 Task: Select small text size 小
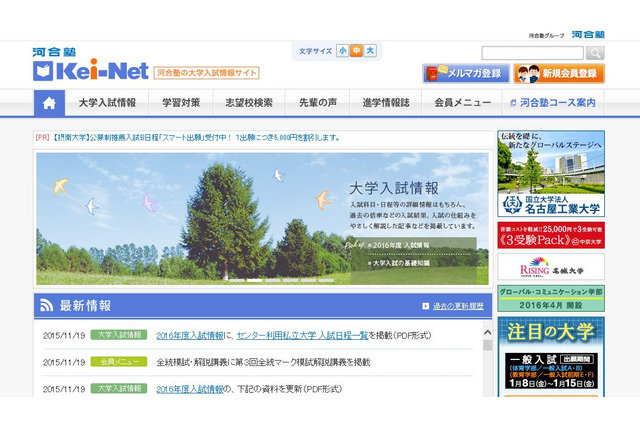click(342, 51)
